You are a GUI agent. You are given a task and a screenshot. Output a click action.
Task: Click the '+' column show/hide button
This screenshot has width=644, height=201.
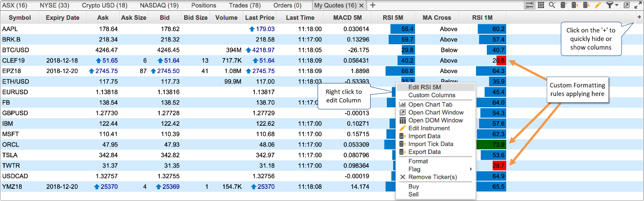tap(639, 17)
